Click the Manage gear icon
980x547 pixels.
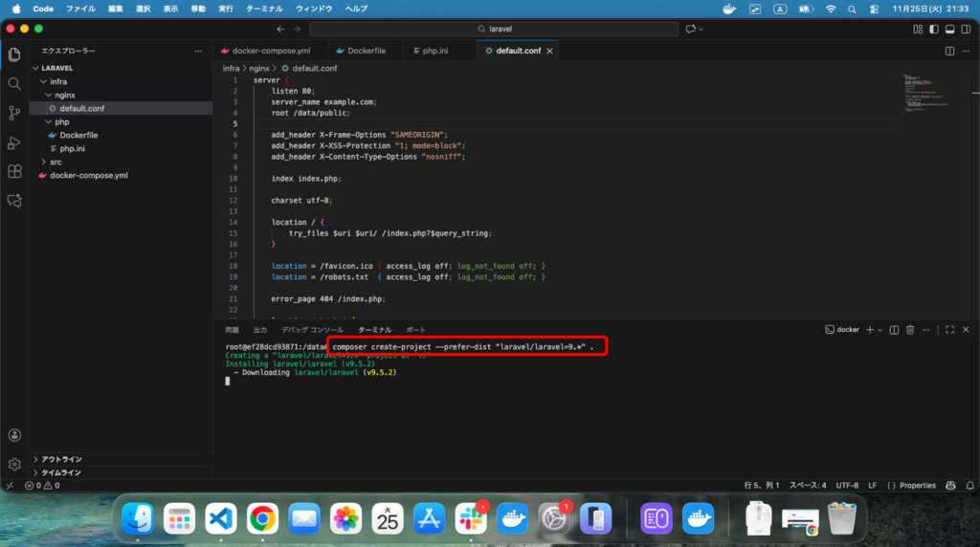click(x=14, y=464)
